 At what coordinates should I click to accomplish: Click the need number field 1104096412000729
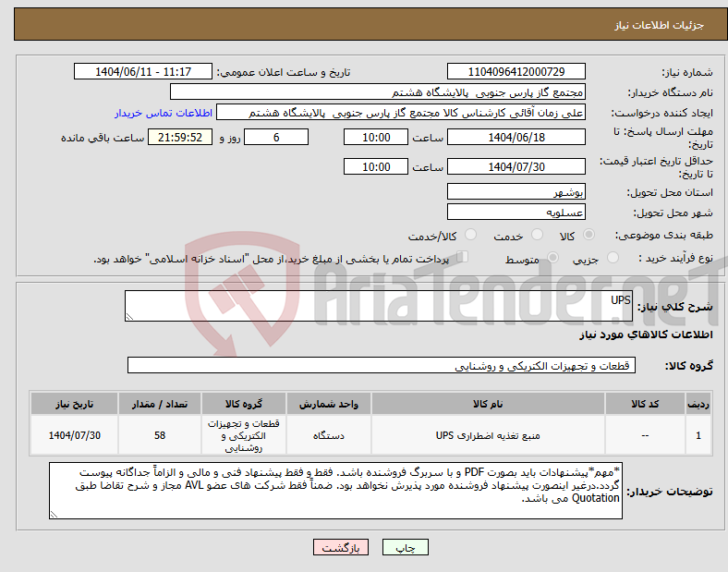point(516,71)
